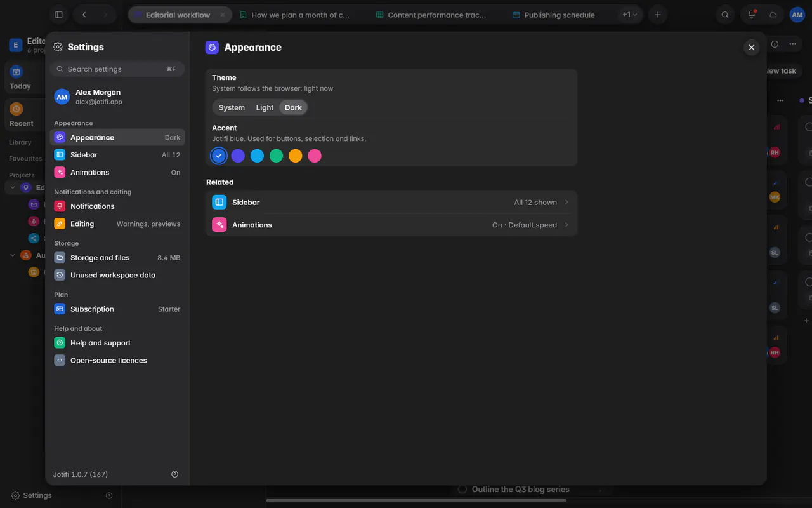Click the Favourites section in sidebar

(25, 159)
